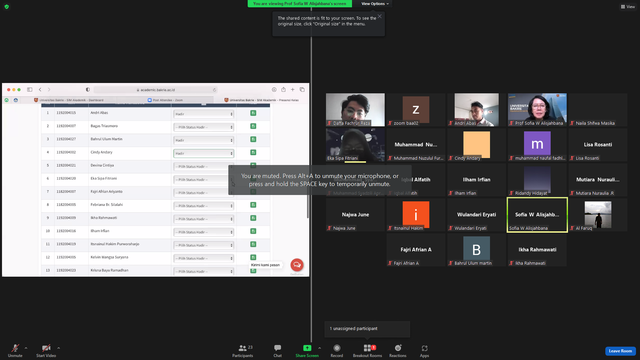The width and height of the screenshot is (640, 360).
Task: Open status dropdown for Andri Abas row
Action: (203, 114)
